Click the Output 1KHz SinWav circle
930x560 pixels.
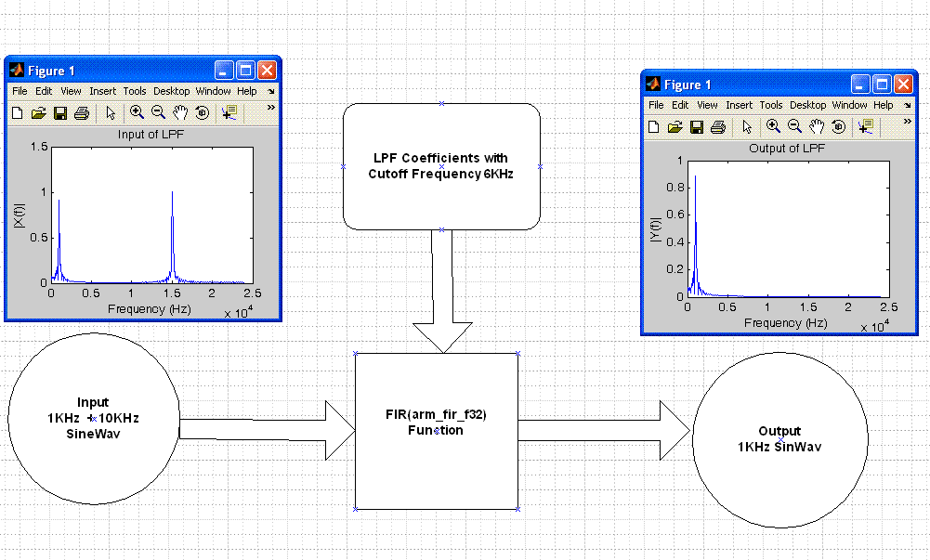pos(779,439)
